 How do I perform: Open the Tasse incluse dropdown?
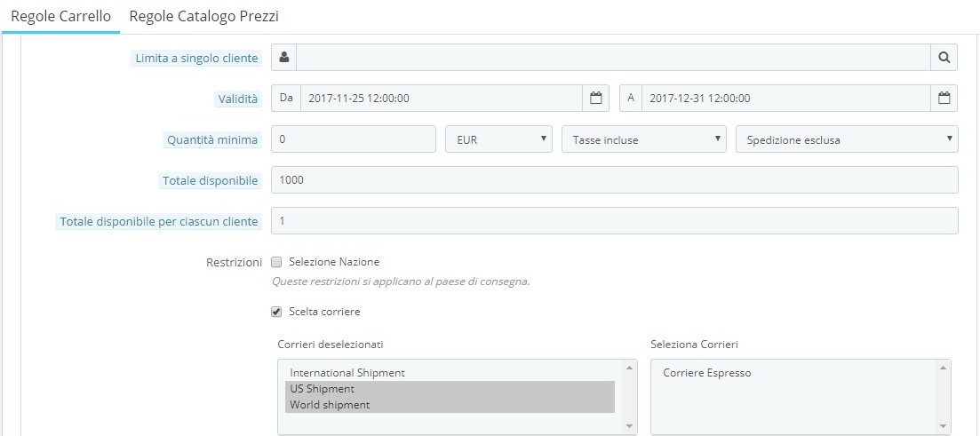tap(644, 139)
